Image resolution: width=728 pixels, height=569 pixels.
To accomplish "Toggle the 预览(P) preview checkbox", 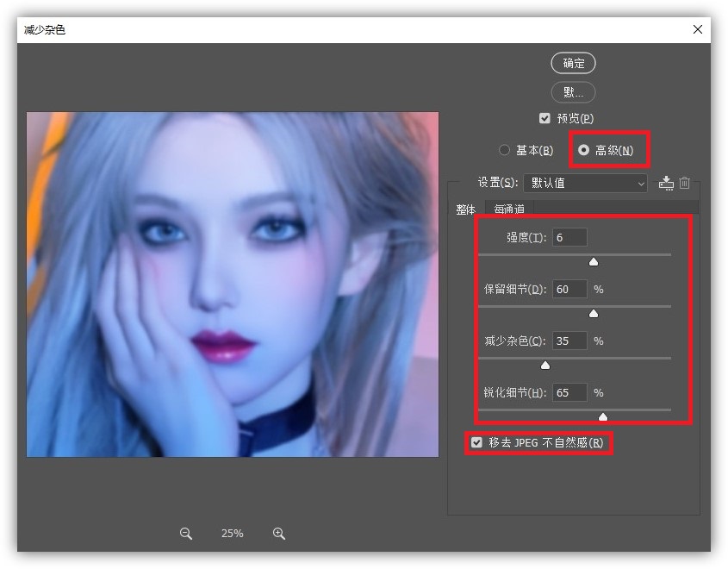I will pos(545,118).
